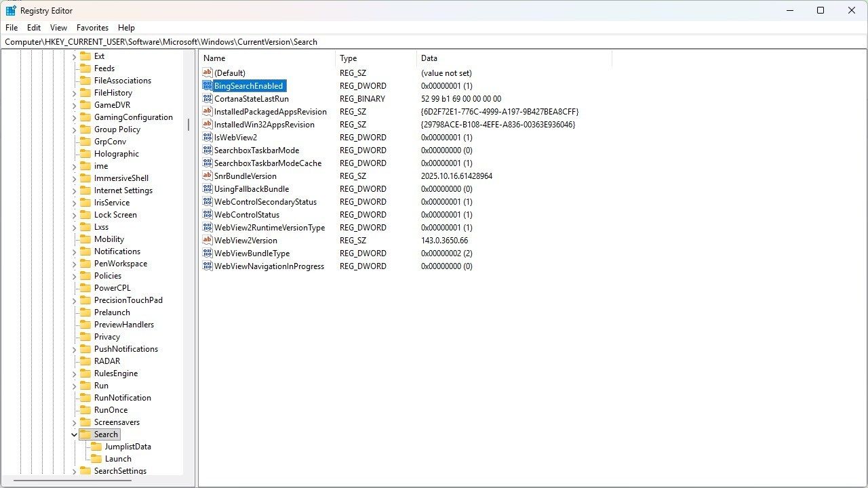Click the folder icon of the GameDVR key
The width and height of the screenshot is (868, 488).
(85, 105)
